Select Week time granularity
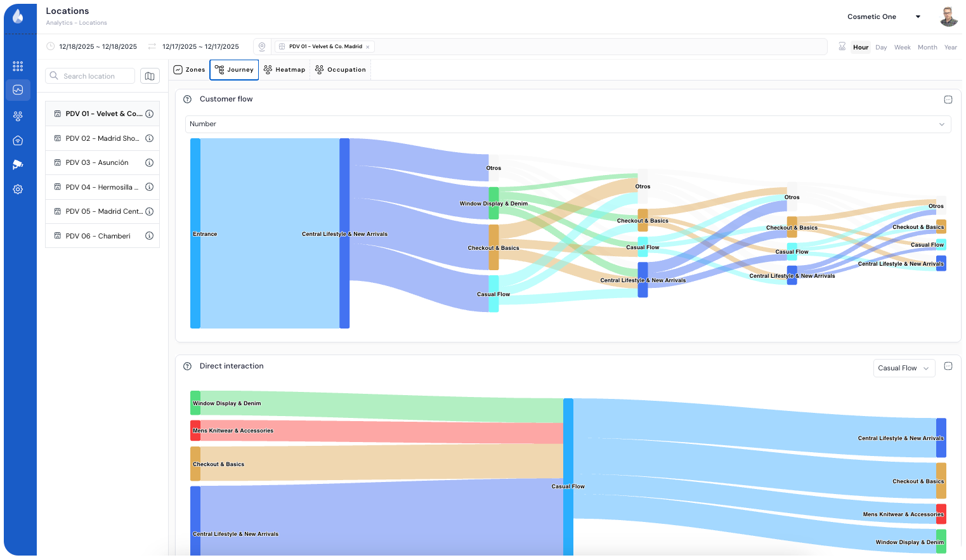This screenshot has width=966, height=560. click(x=902, y=48)
